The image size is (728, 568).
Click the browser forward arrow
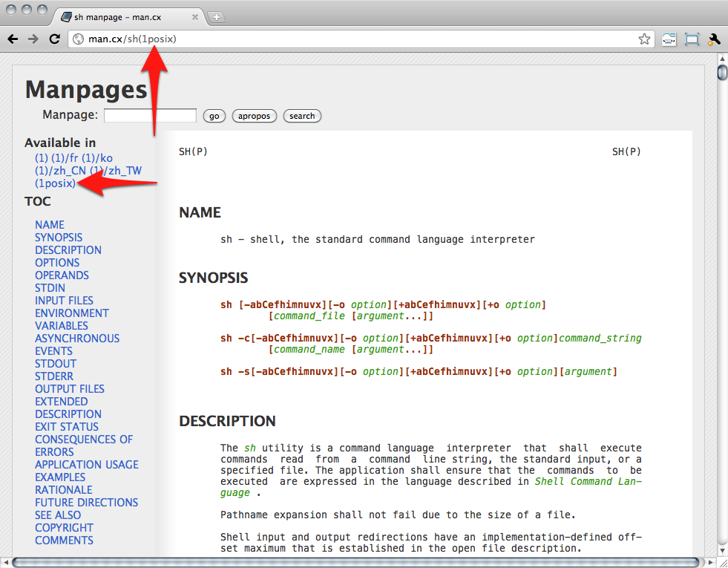click(33, 39)
